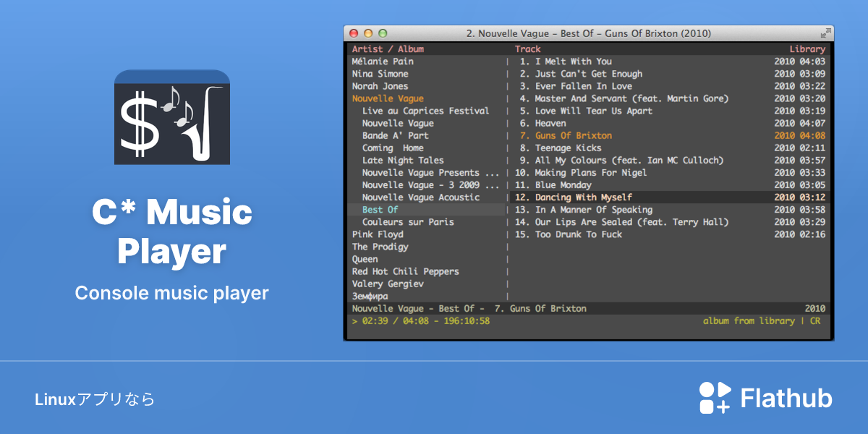This screenshot has height=434, width=868.
Task: Select album Nouvelle Vague Presents ...
Action: pos(430,172)
